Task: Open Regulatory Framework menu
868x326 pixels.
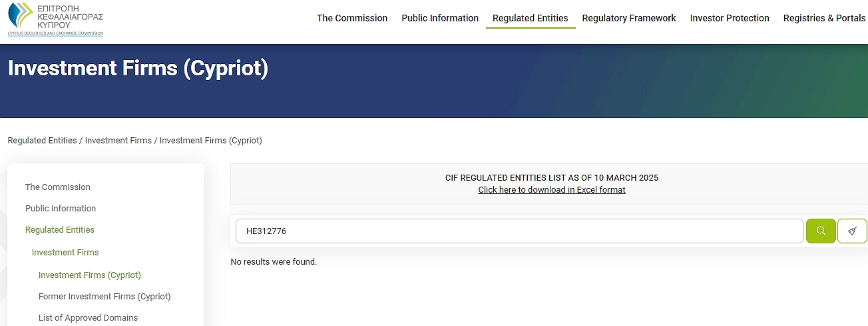Action: (x=629, y=18)
